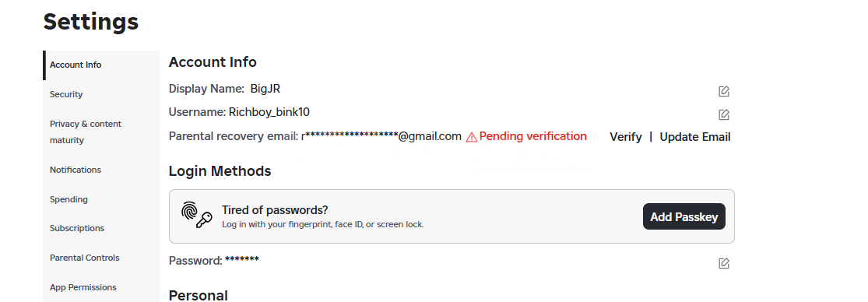Click the Tired of passwords? heading
This screenshot has height=302, width=868.
point(275,210)
